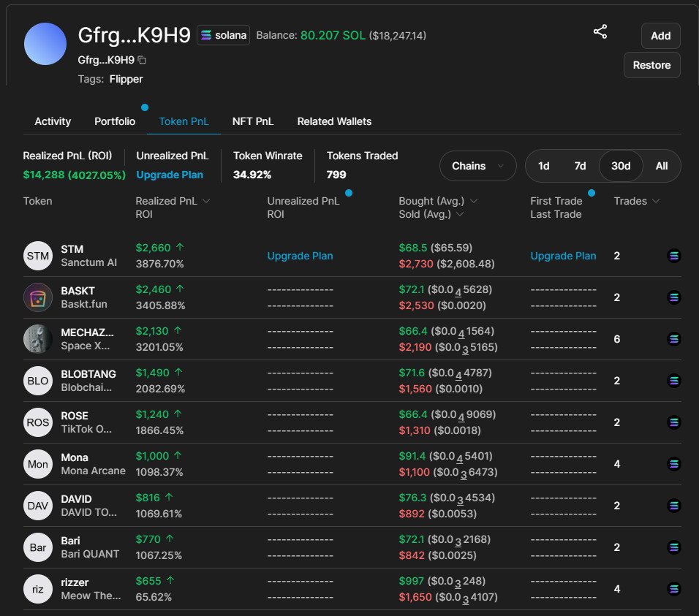
Task: Click the First Trade column header
Action: point(556,201)
